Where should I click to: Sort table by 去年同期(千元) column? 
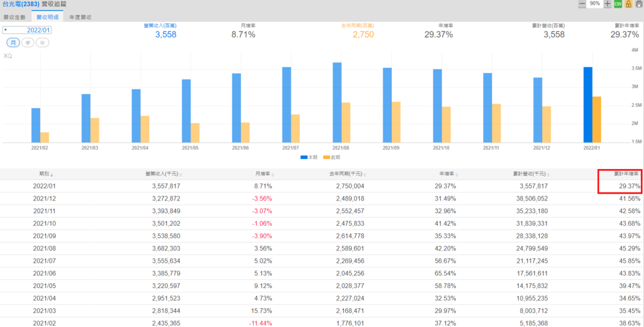click(x=347, y=174)
